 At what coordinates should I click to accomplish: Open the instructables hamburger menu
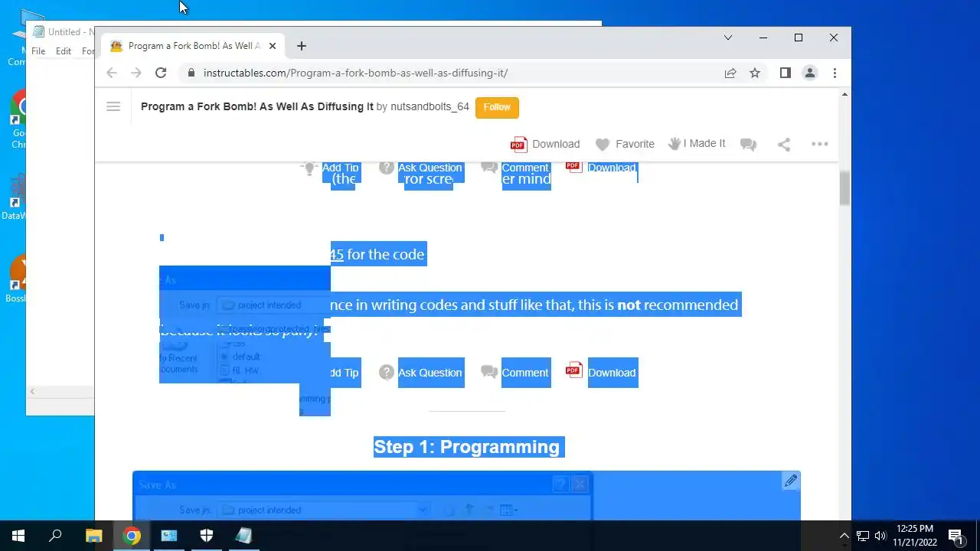113,107
